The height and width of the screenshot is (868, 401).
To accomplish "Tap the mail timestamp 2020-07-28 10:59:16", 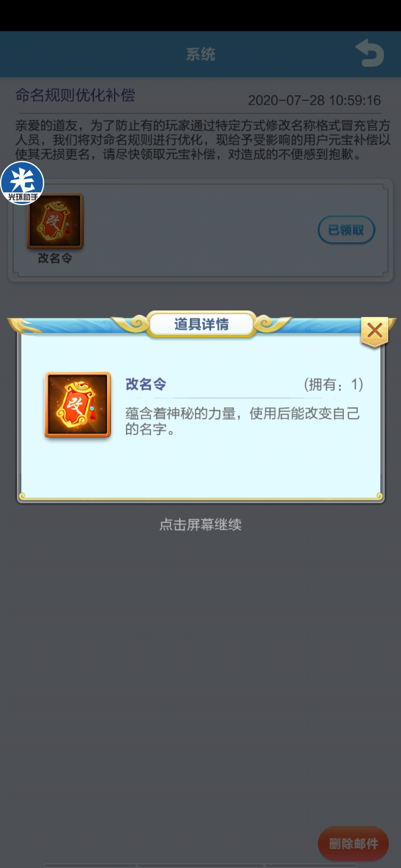I will [314, 100].
